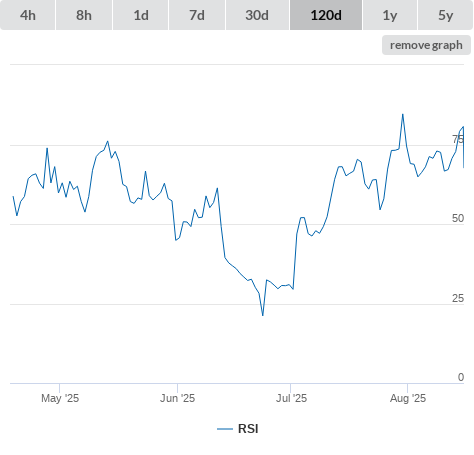The height and width of the screenshot is (455, 474).
Task: Click the RSI peak point in late July
Action: [403, 114]
